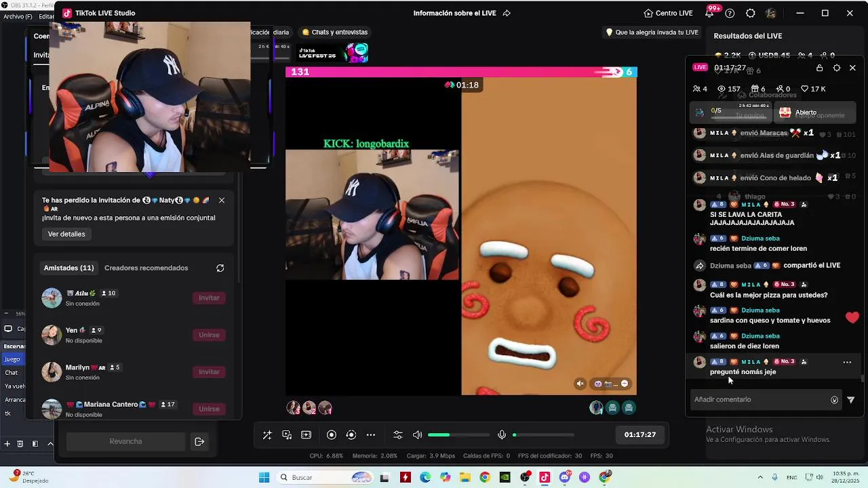Viewport: 868px width, 488px height.
Task: Open the magic wand effects tool
Action: (x=267, y=435)
